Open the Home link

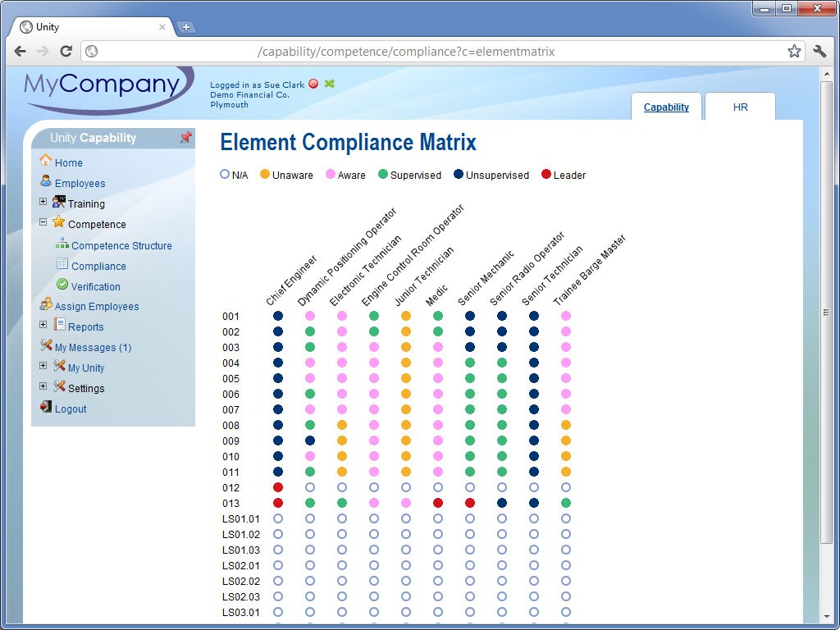coord(69,163)
